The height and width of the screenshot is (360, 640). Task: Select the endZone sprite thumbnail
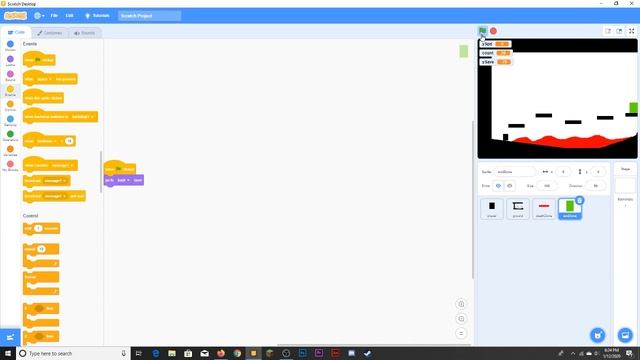coord(570,209)
